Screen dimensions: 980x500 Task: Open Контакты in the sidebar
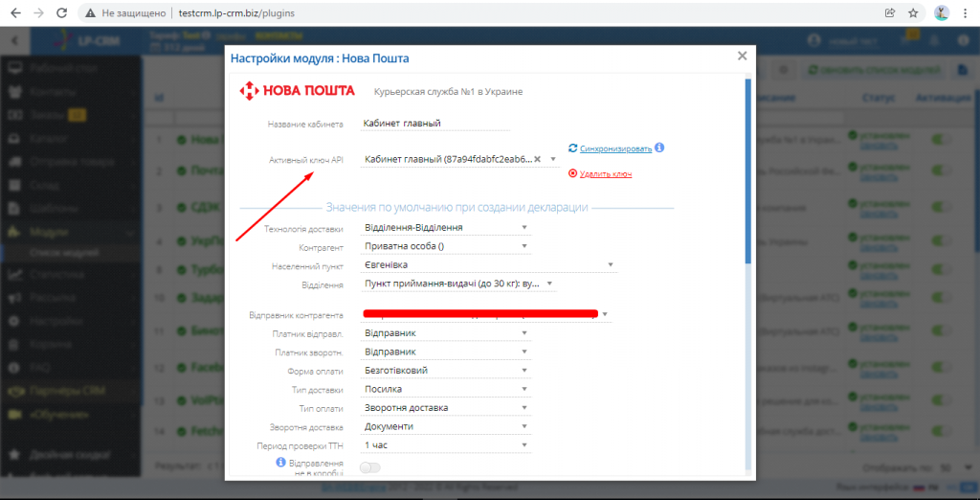[x=71, y=92]
